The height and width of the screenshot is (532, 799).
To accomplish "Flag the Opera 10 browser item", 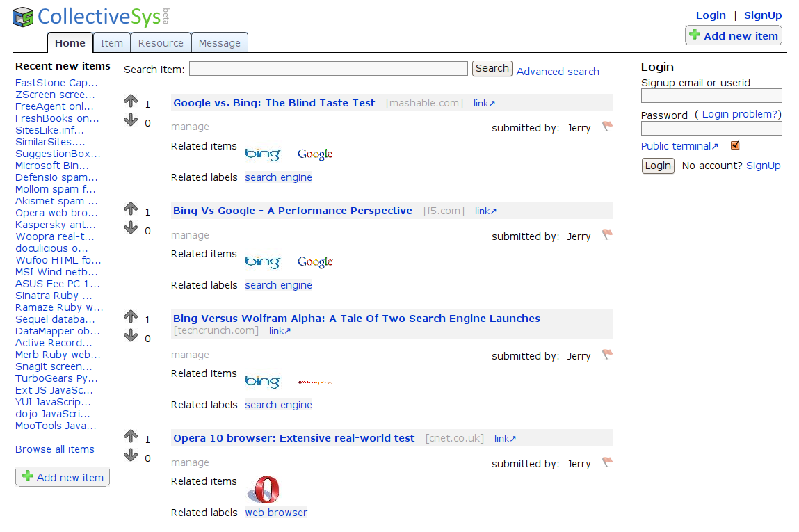I will [x=606, y=462].
